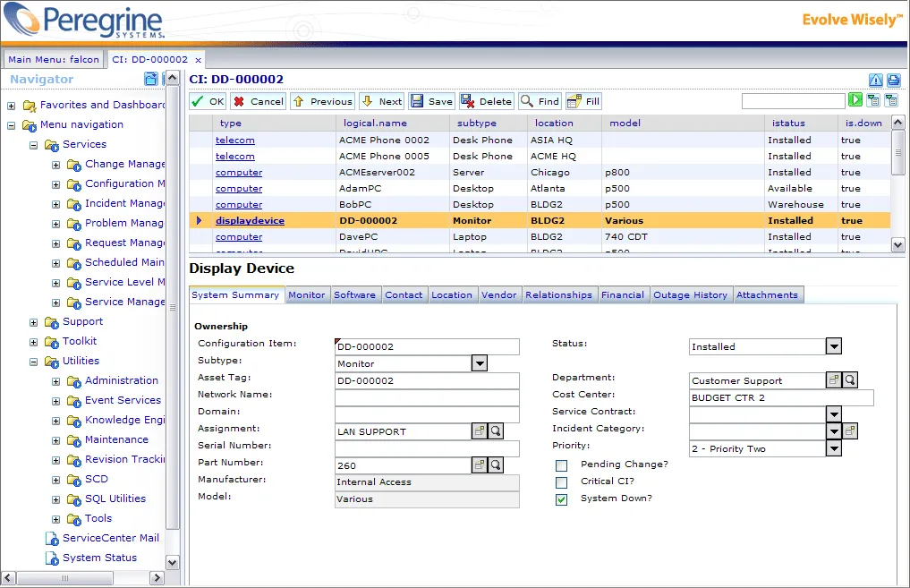Viewport: 910px width, 588px height.
Task: Open the displaydevice link in the table
Action: 251,220
